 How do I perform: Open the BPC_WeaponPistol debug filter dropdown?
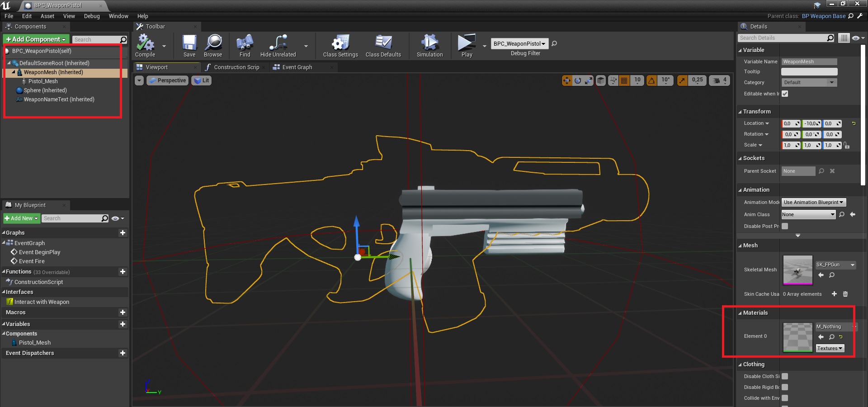pyautogui.click(x=519, y=44)
